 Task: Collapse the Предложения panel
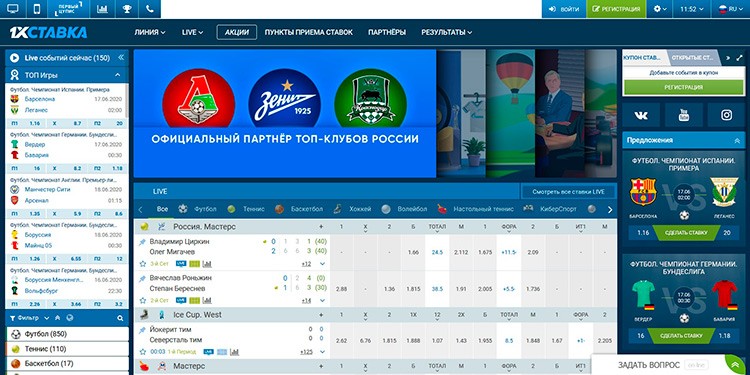[737, 141]
